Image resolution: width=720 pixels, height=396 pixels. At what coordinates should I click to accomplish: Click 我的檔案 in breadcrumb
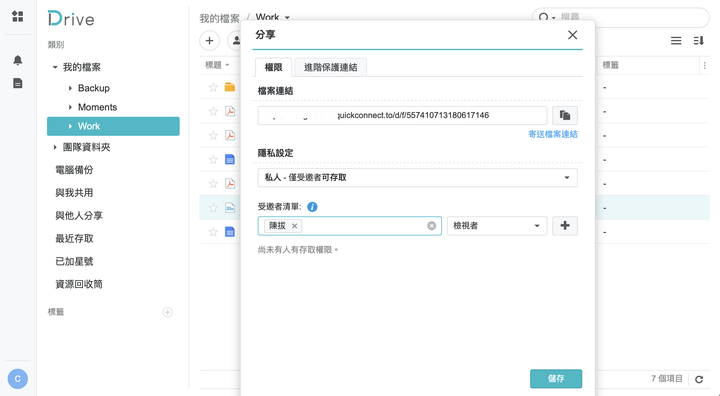219,18
